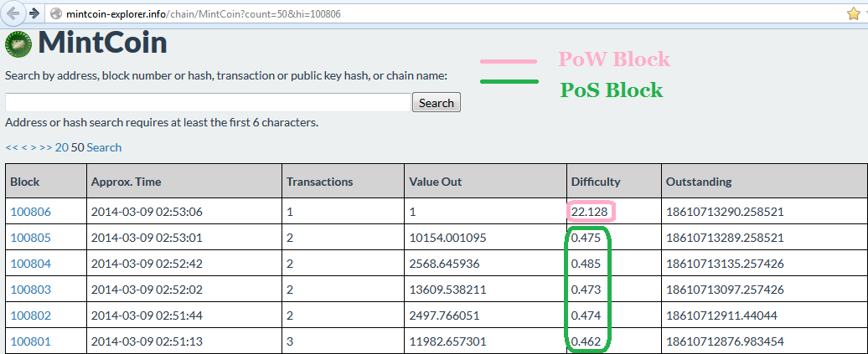
Task: Open block 100804
Action: point(30,264)
